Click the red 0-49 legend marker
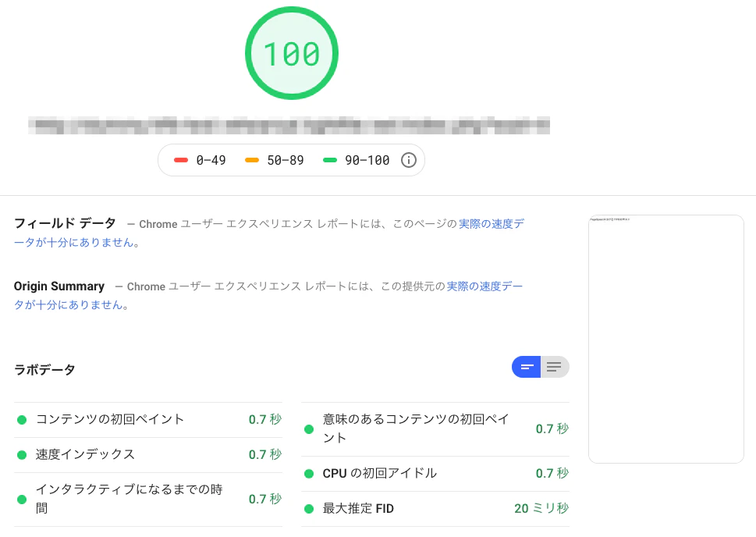Viewport: 756px width, 537px height. [x=181, y=160]
